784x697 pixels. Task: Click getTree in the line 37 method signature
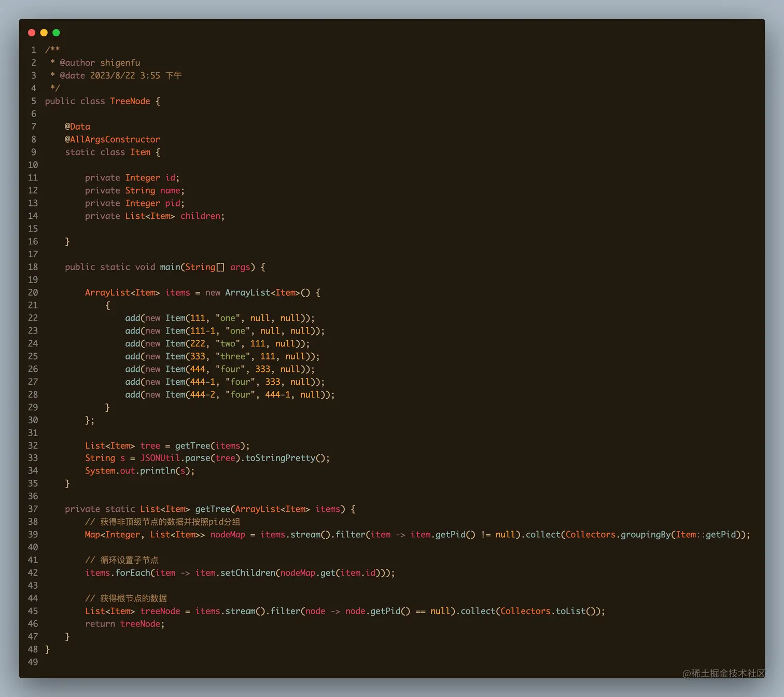tap(213, 509)
